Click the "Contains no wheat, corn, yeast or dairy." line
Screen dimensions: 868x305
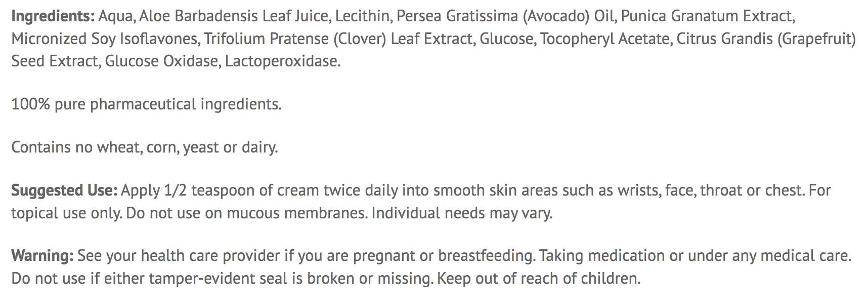tap(145, 147)
